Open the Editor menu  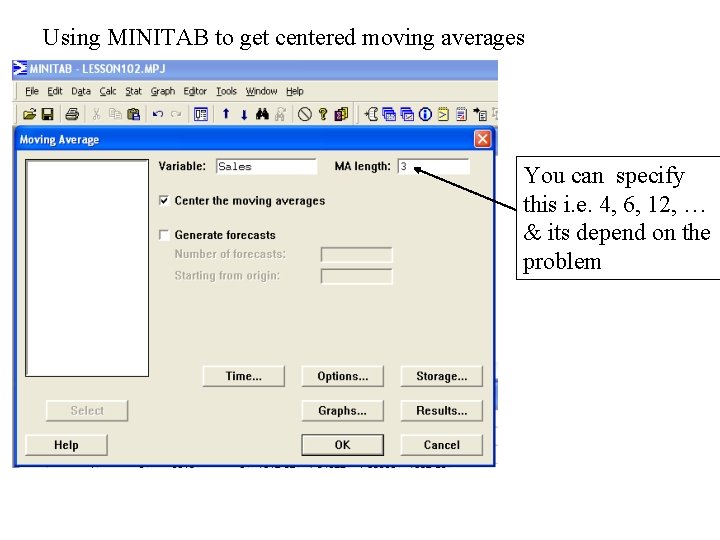tap(195, 91)
